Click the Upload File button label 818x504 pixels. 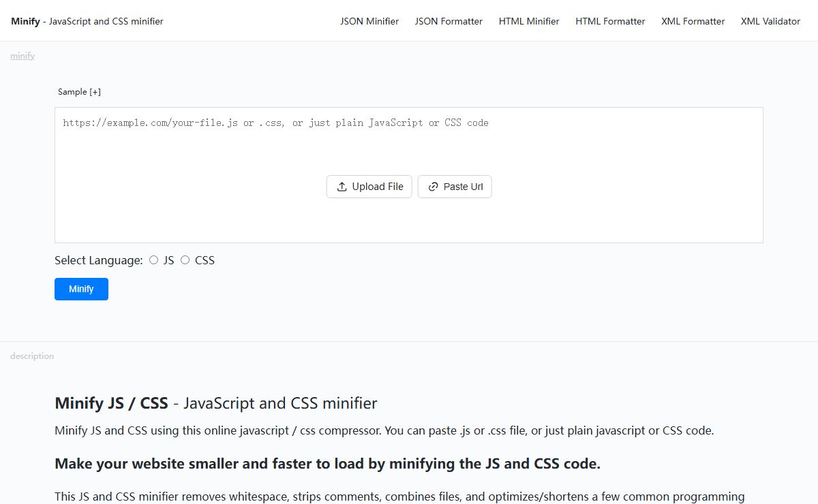(x=378, y=187)
